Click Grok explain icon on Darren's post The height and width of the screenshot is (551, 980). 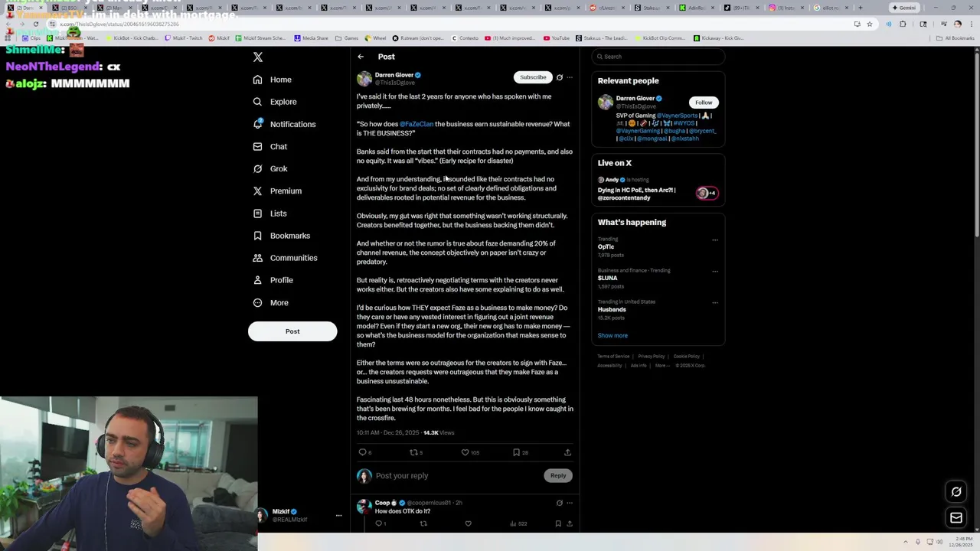[560, 77]
